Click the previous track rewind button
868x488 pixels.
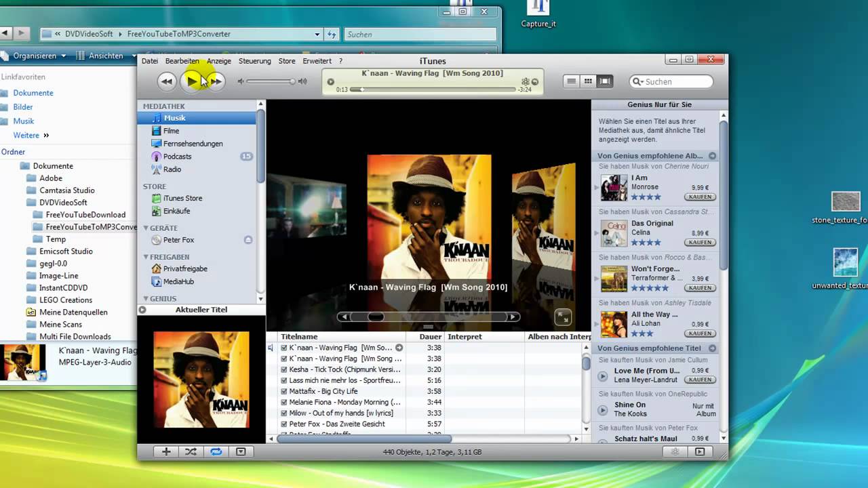(167, 81)
